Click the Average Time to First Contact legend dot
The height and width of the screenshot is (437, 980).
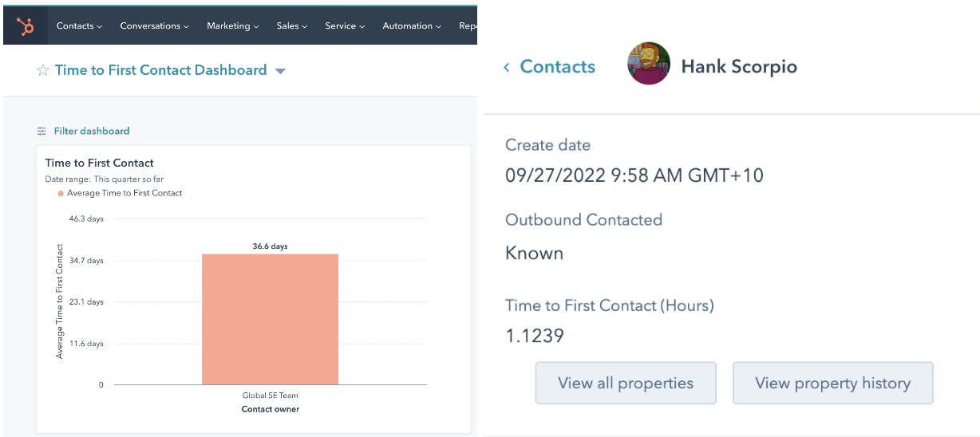60,194
